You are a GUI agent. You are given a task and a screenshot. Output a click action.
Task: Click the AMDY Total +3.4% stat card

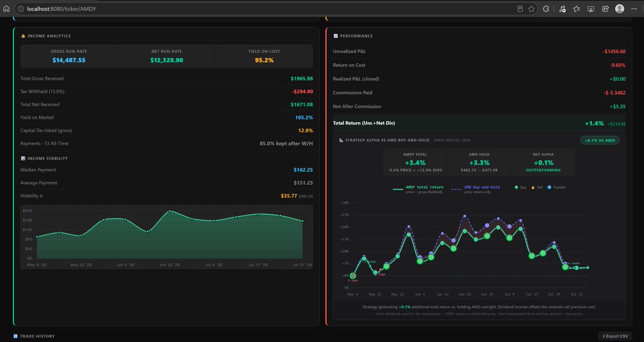(x=415, y=162)
